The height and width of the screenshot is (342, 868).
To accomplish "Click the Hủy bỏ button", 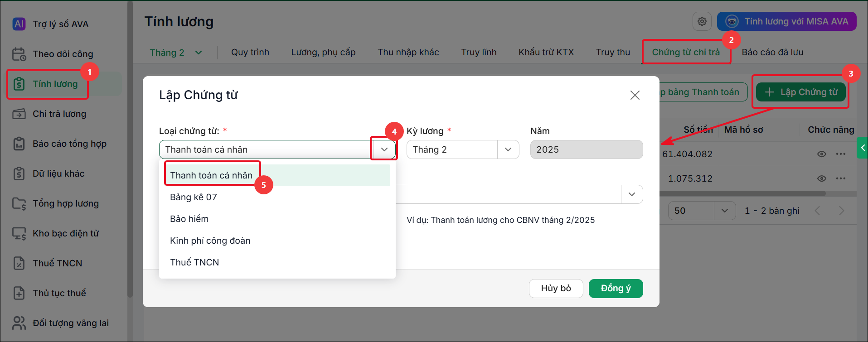I will 556,289.
